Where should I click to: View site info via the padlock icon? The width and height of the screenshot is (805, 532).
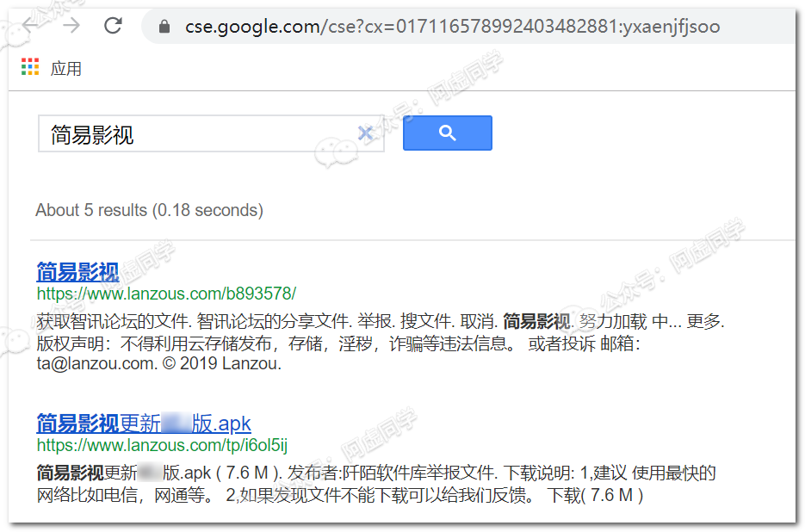[164, 26]
